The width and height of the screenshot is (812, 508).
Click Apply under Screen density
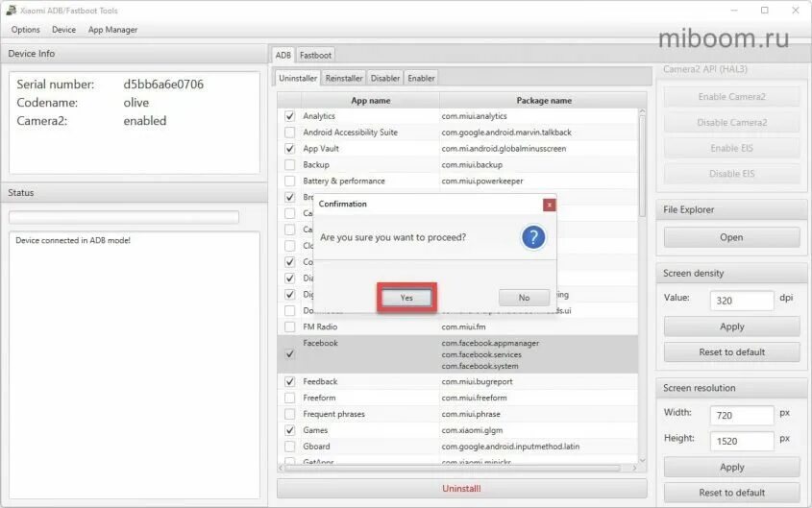pos(731,327)
